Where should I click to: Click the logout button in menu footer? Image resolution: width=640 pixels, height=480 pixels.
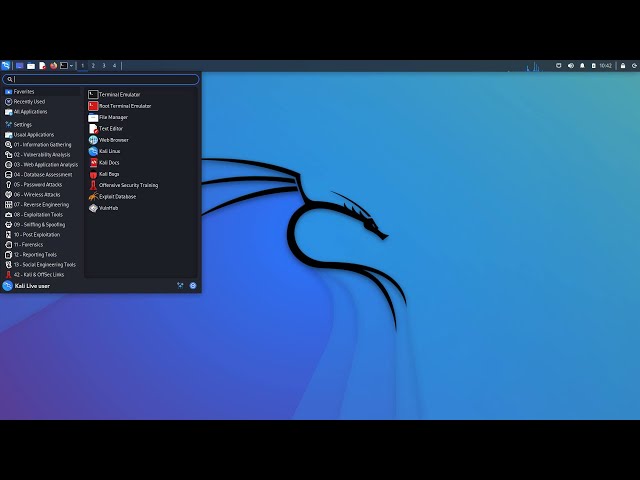point(193,286)
